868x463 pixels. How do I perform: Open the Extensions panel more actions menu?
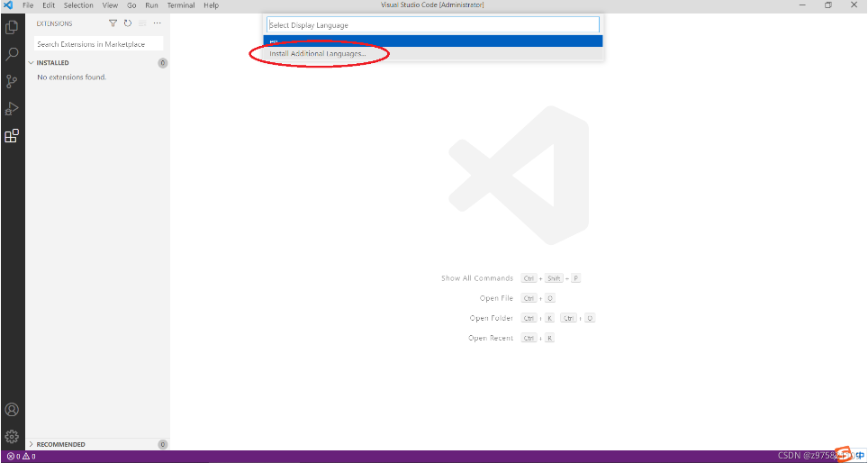pyautogui.click(x=158, y=23)
